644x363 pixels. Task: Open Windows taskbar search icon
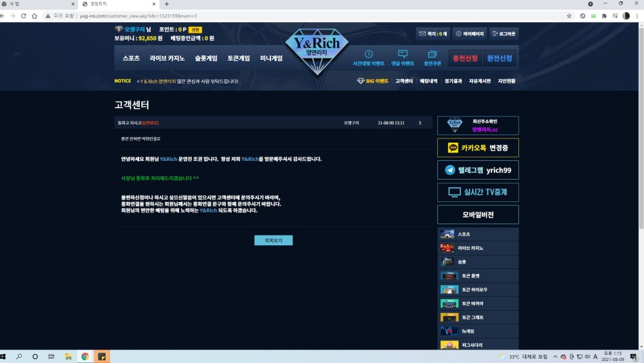click(x=19, y=357)
